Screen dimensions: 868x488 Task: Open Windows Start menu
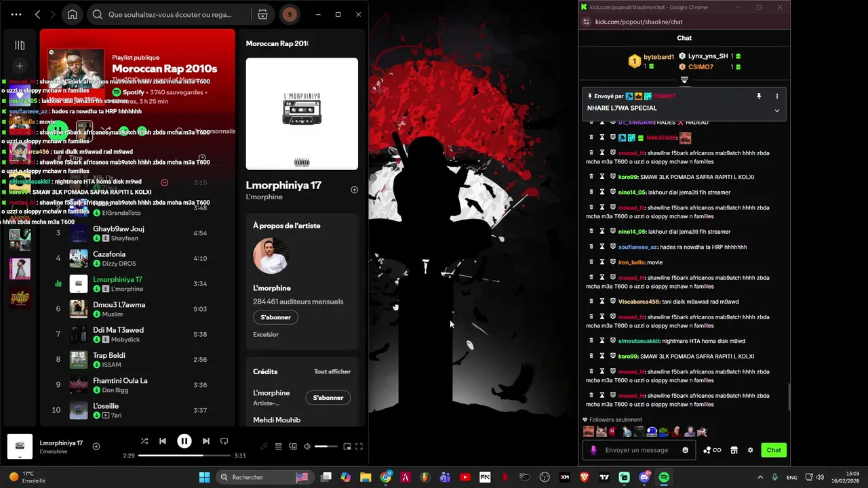coord(204,477)
